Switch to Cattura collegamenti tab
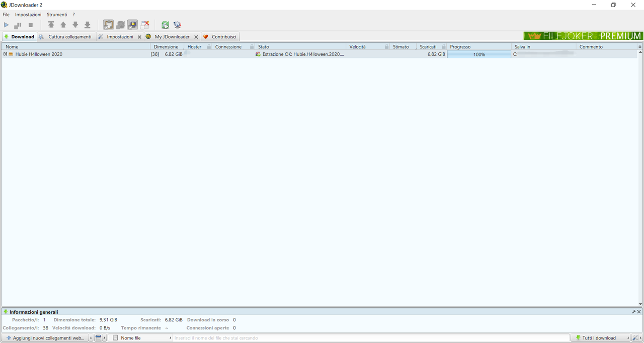The image size is (644, 343). 66,37
